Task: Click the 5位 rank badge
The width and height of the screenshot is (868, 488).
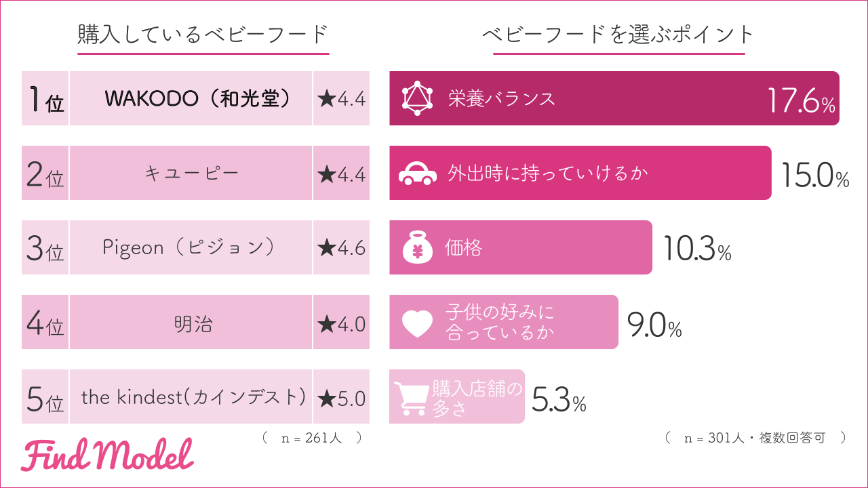Action: pos(45,398)
